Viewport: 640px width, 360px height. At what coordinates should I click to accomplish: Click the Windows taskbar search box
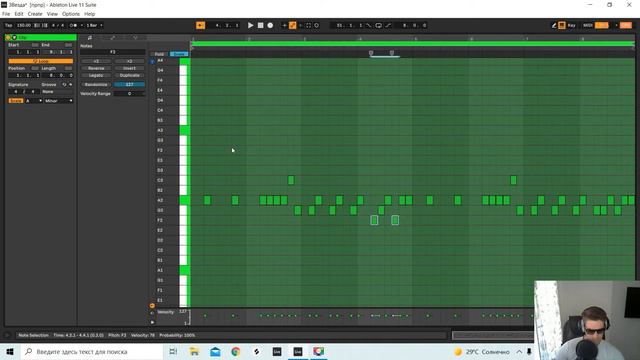(x=91, y=351)
